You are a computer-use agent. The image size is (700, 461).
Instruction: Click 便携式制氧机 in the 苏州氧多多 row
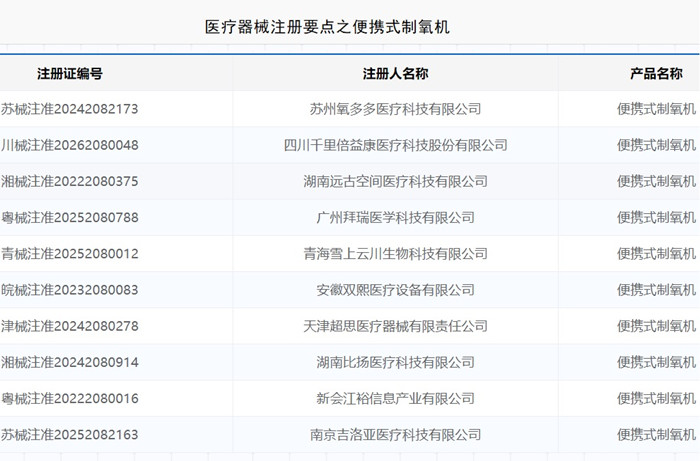click(656, 109)
